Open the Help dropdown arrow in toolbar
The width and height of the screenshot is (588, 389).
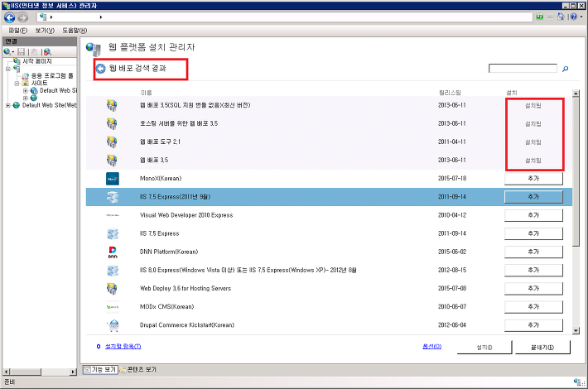pyautogui.click(x=581, y=17)
